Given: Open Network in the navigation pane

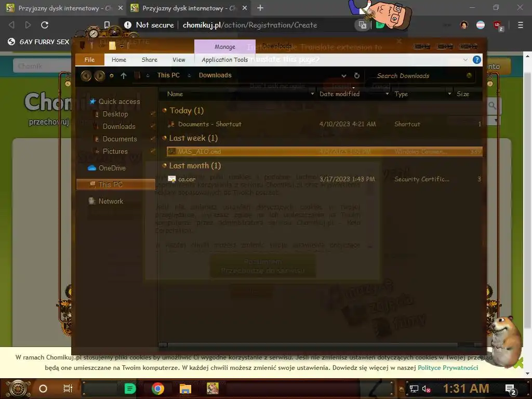Looking at the screenshot, I should pyautogui.click(x=111, y=201).
